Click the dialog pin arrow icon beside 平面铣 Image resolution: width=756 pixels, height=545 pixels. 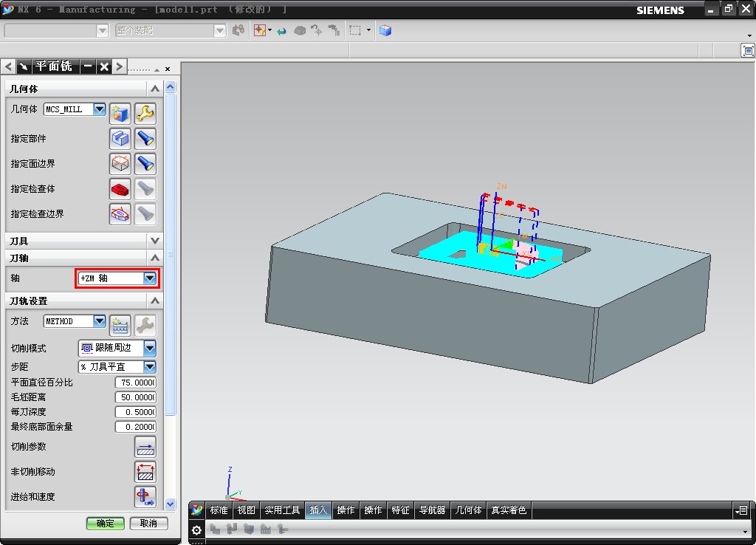click(x=24, y=66)
